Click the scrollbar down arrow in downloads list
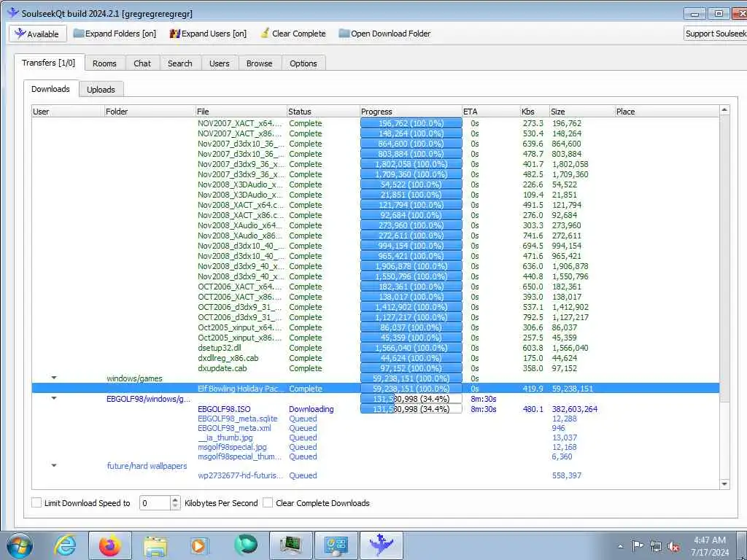747x560 pixels. point(724,484)
